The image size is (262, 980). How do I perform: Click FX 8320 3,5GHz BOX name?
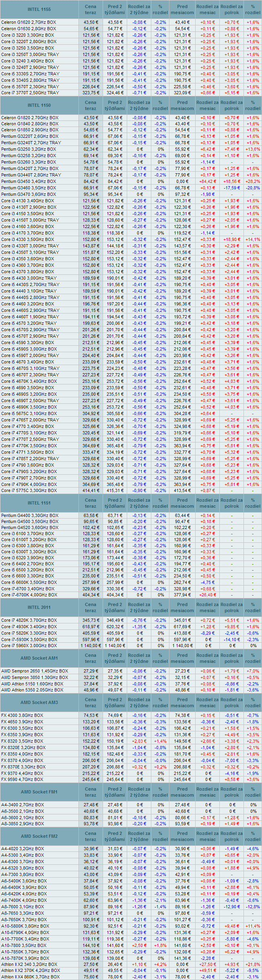pos(22,741)
